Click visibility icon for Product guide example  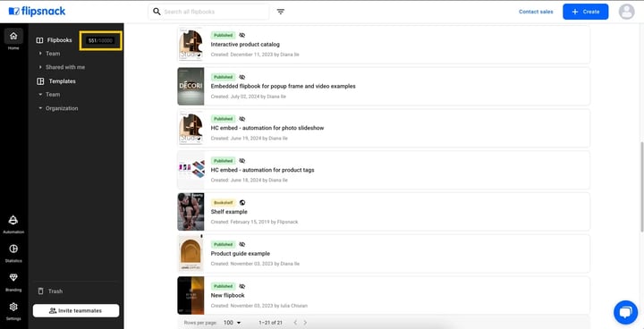tap(241, 244)
